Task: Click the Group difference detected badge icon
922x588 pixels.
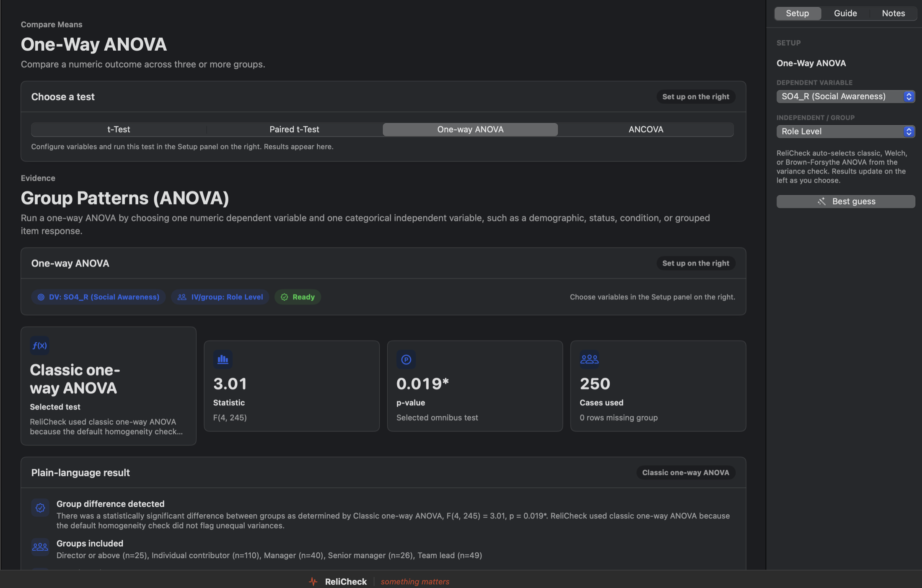Action: [40, 508]
